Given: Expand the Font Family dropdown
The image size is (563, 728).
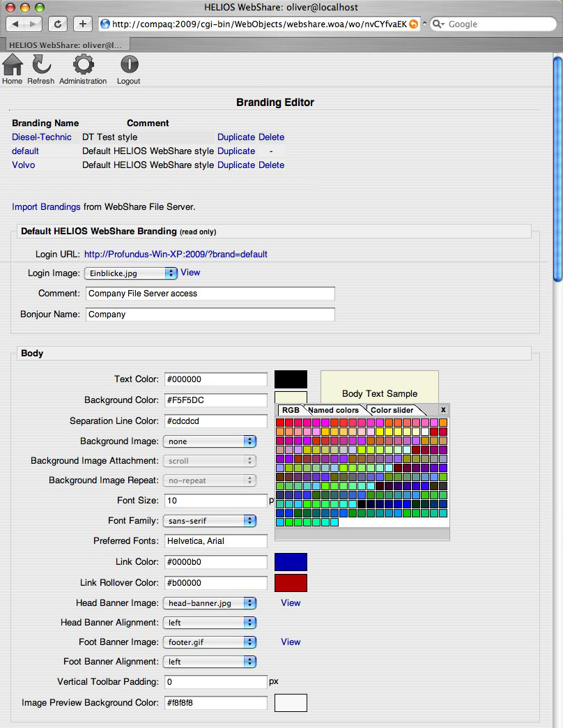Looking at the screenshot, I should coord(209,520).
